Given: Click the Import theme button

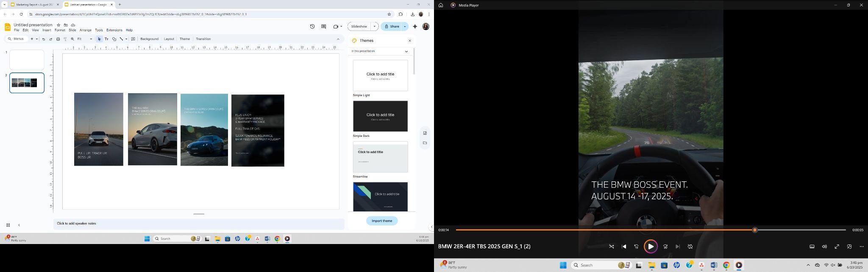Looking at the screenshot, I should (382, 221).
